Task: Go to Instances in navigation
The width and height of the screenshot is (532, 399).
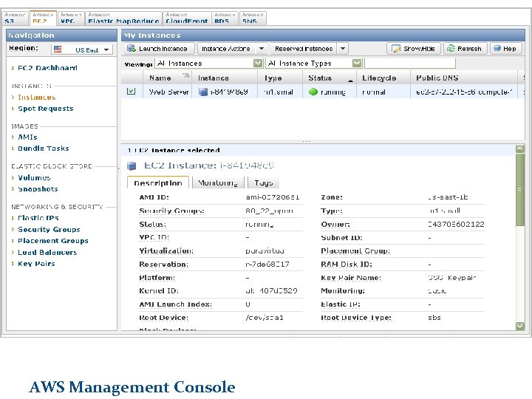Action: [x=37, y=98]
